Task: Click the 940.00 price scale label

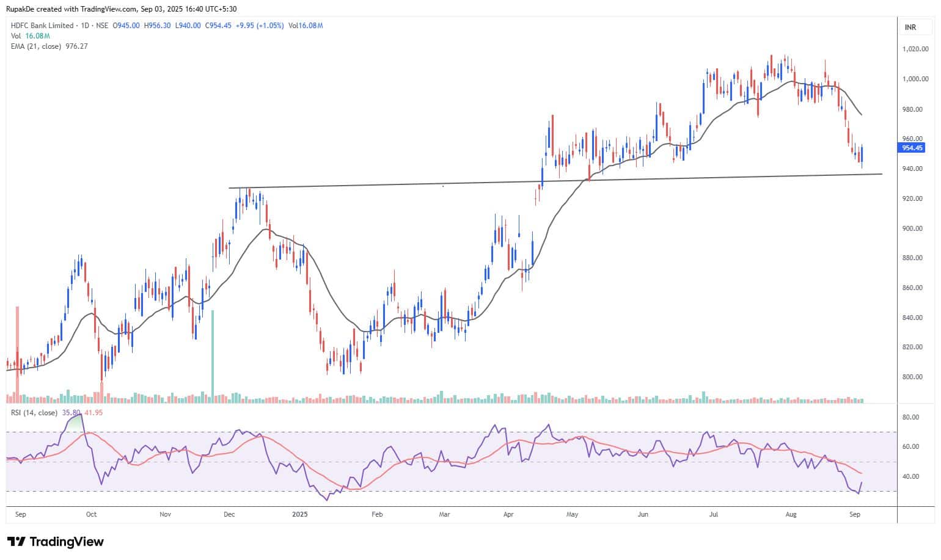Action: (x=912, y=169)
